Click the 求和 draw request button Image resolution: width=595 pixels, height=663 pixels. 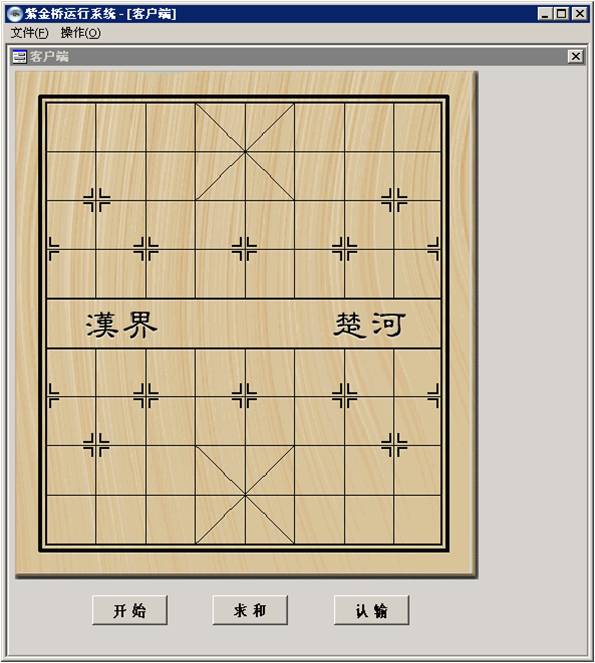click(x=250, y=610)
